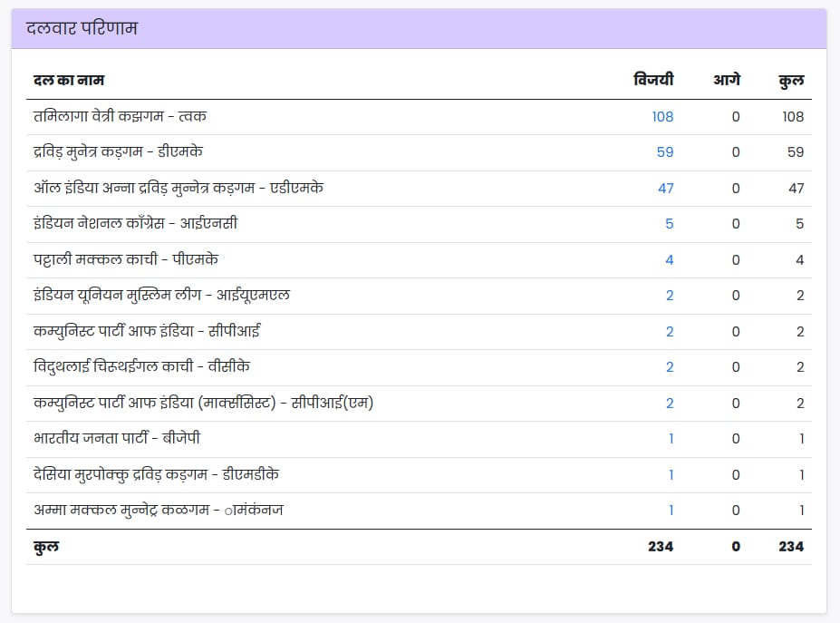Click total 1 in डीएमडीके row
The image size is (840, 623).
pyautogui.click(x=801, y=475)
